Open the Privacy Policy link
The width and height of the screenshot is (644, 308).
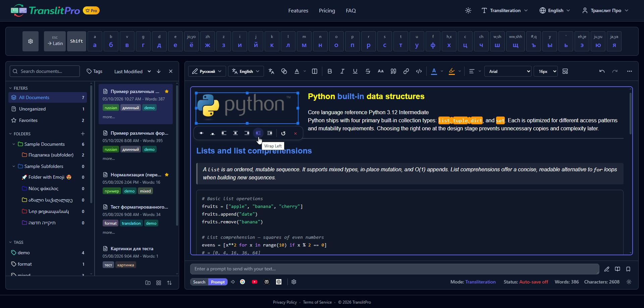(285, 302)
